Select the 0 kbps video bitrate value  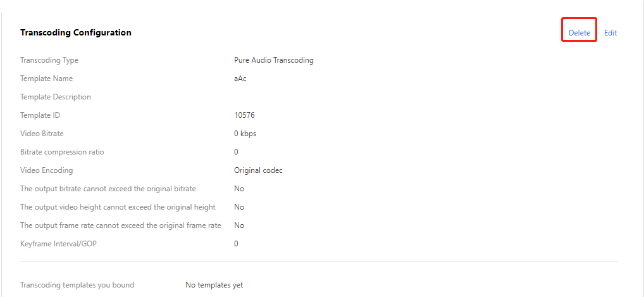click(x=245, y=134)
